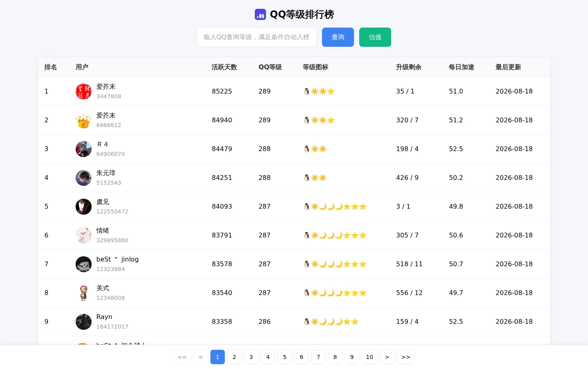Click QQ number 12348008
588x369 pixels.
111,298
